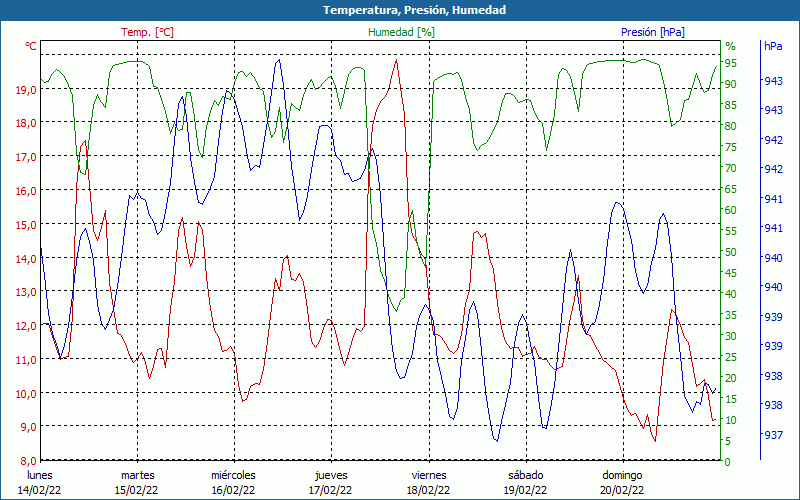Click the '50' humidity axis value
The width and height of the screenshot is (800, 500).
point(730,252)
